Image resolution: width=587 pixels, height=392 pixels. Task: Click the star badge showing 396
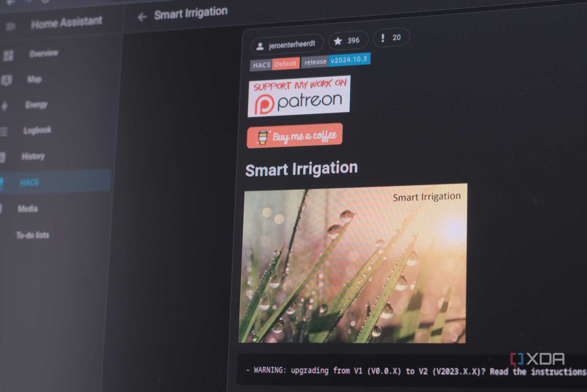click(348, 41)
